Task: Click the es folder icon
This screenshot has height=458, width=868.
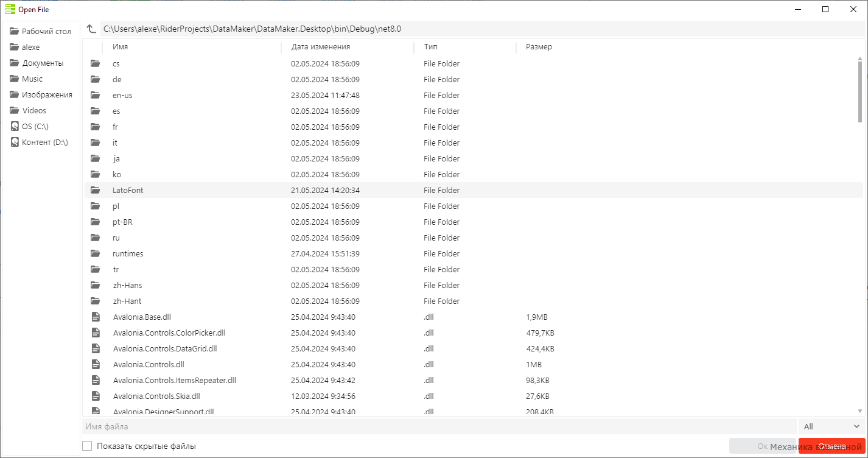Action: tap(95, 111)
